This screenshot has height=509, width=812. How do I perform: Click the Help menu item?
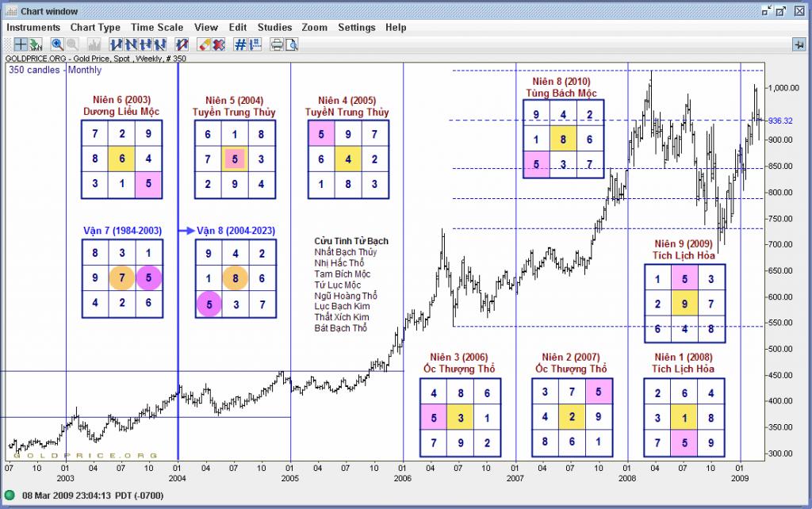point(396,27)
